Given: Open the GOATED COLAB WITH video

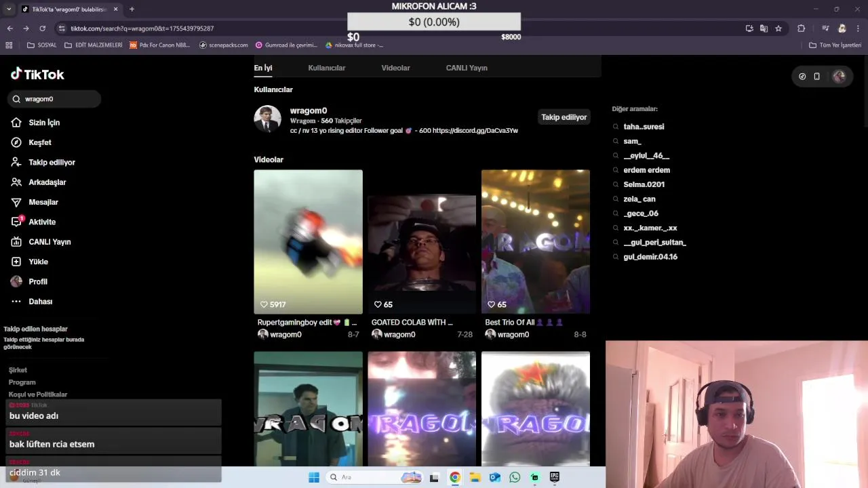Looking at the screenshot, I should (x=422, y=241).
